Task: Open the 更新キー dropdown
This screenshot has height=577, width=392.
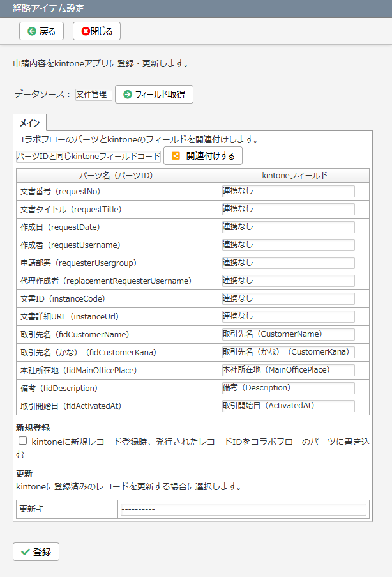Action: tap(243, 509)
